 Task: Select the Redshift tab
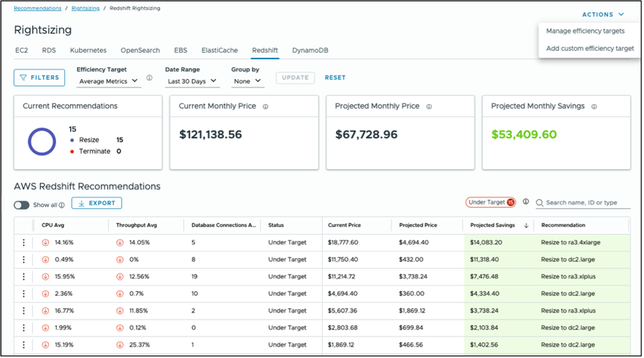[x=265, y=50]
